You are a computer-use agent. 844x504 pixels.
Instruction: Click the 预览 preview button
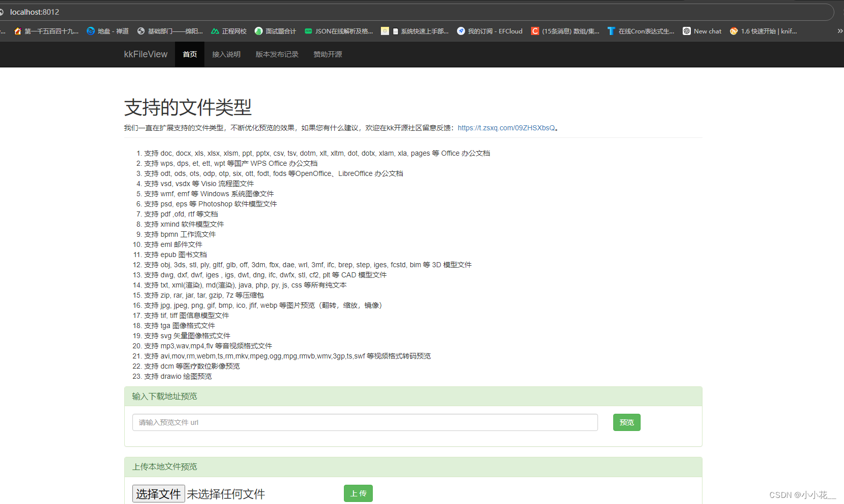(x=626, y=422)
